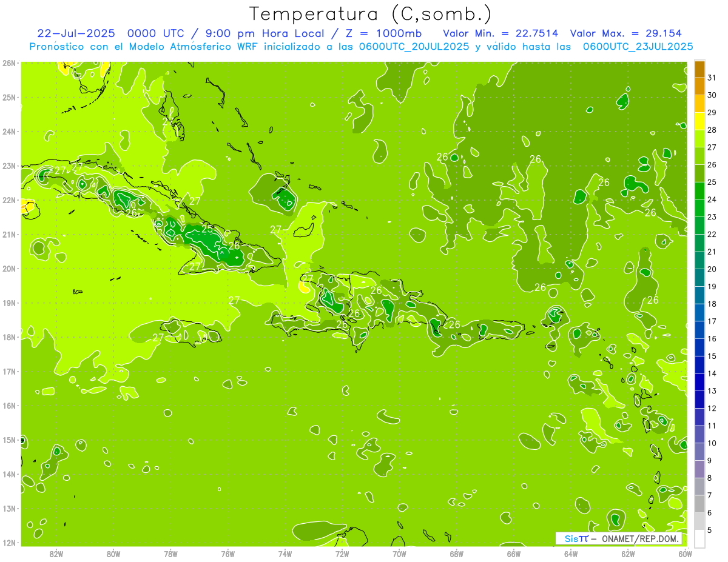
Task: Click the 20N latitude axis label
Action: [x=9, y=269]
